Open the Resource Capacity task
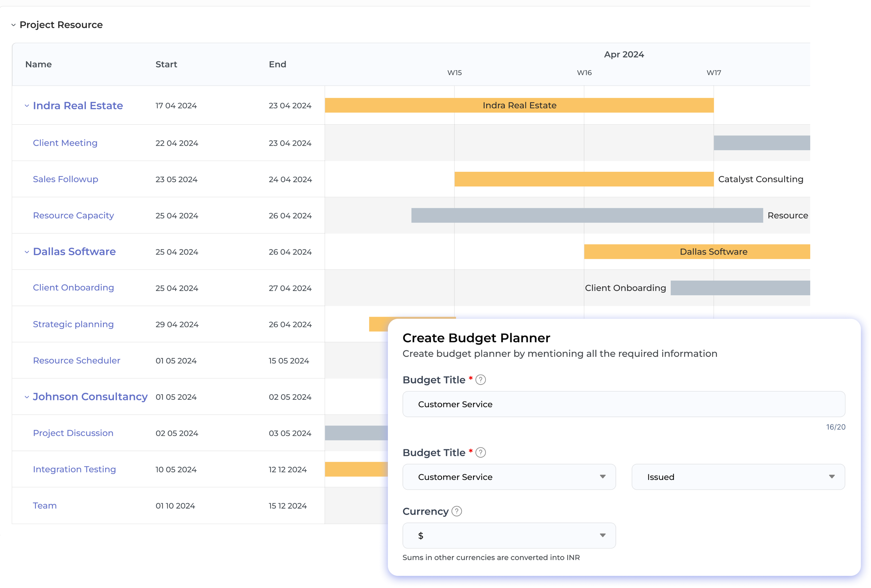Viewport: 871px width, 588px height. coord(73,216)
